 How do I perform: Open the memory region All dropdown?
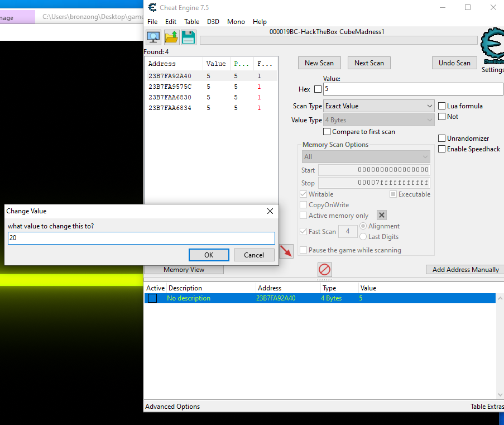pos(366,157)
